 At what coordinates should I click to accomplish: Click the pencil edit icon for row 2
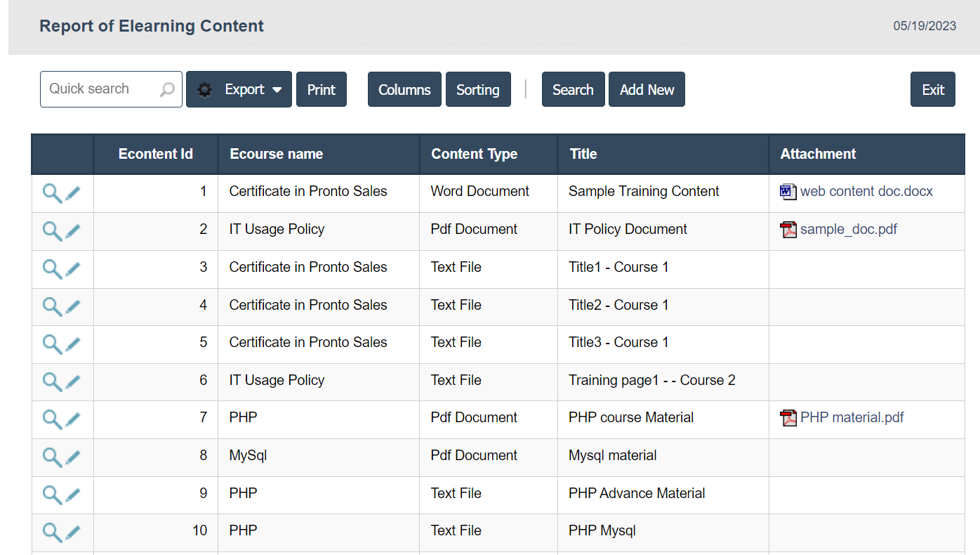(74, 231)
